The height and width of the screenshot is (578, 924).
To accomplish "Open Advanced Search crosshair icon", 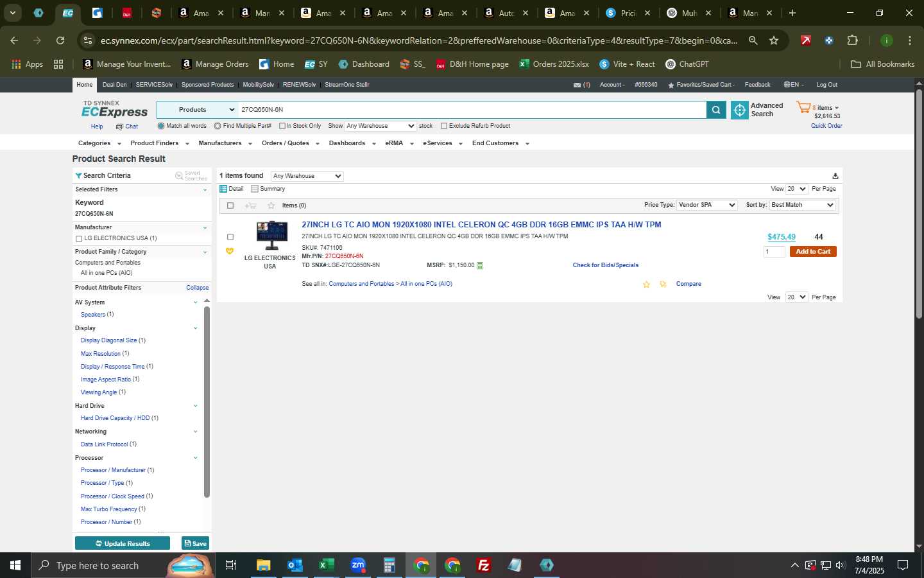I will [x=739, y=110].
